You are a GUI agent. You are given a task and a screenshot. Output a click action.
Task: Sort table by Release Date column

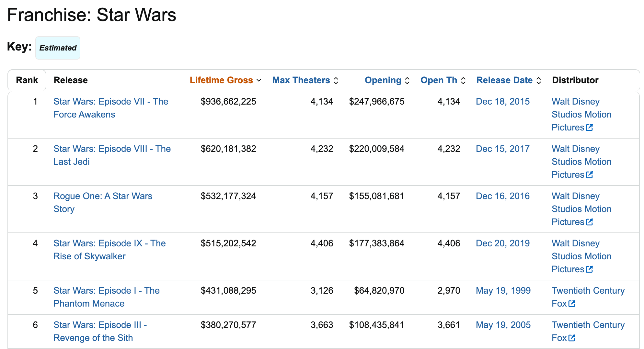point(509,80)
